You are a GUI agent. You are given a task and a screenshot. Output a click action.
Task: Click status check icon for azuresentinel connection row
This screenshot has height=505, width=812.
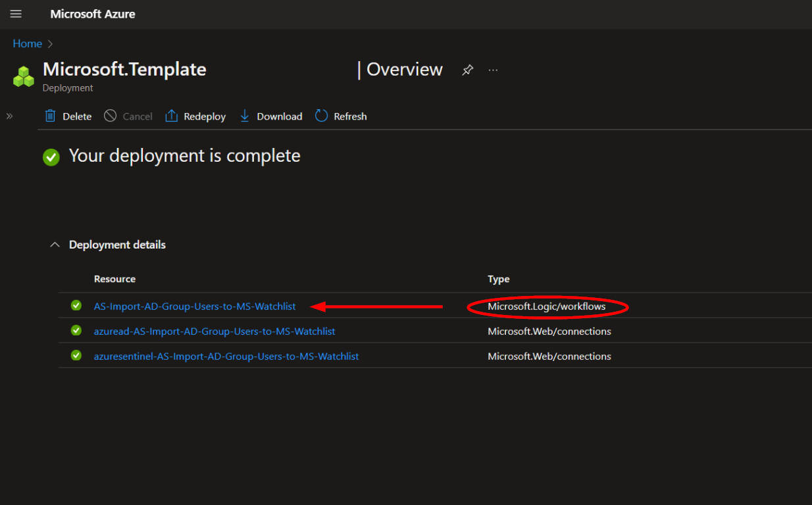click(76, 355)
